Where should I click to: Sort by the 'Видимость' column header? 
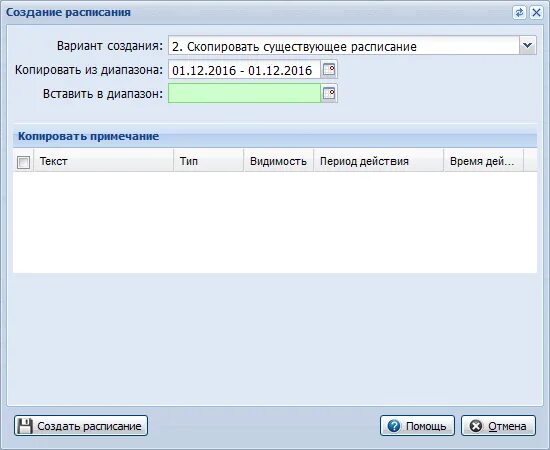click(x=279, y=161)
